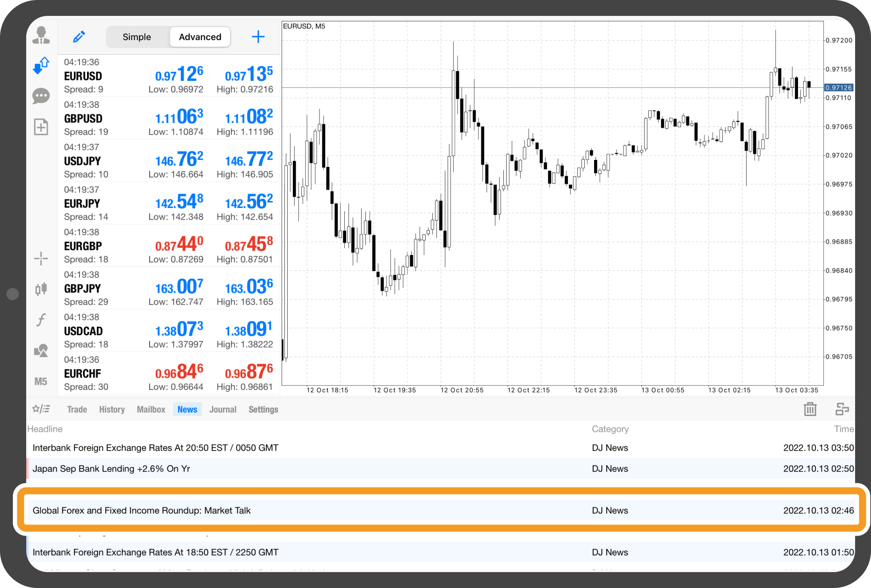Image resolution: width=871 pixels, height=588 pixels.
Task: Click the pencil edit symbols icon
Action: tap(79, 37)
